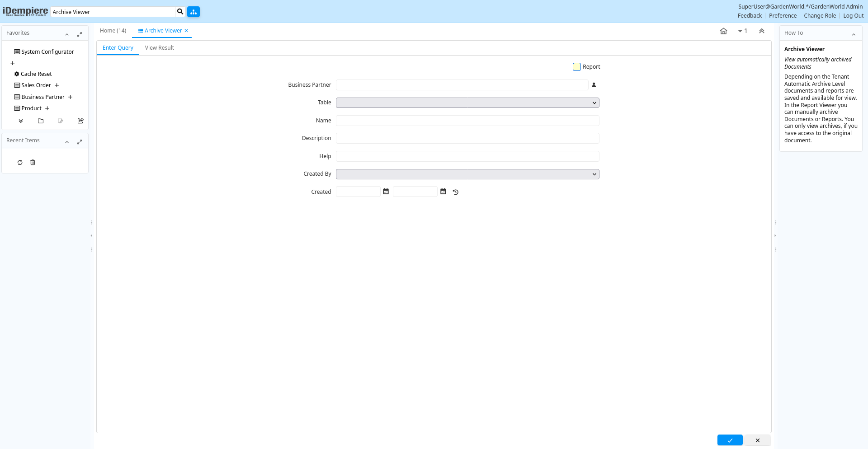Click the Business Partner lookup person icon

tap(594, 85)
